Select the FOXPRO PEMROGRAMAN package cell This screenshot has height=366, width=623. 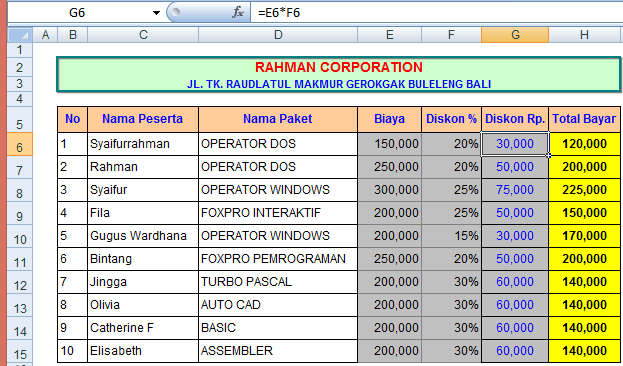click(278, 259)
